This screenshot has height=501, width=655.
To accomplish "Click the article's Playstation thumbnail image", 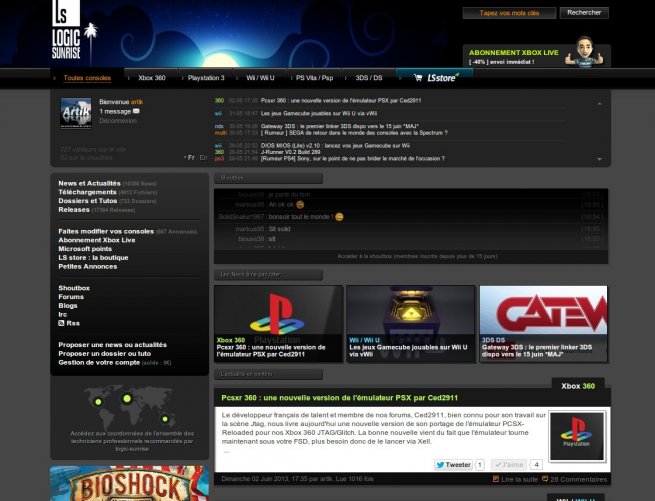I will [x=576, y=436].
